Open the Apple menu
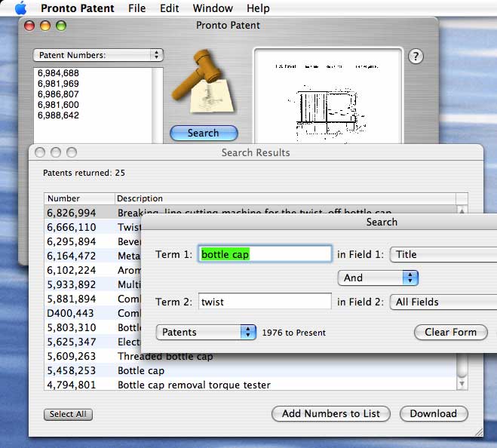Screen dimensions: 497x448 [20, 8]
